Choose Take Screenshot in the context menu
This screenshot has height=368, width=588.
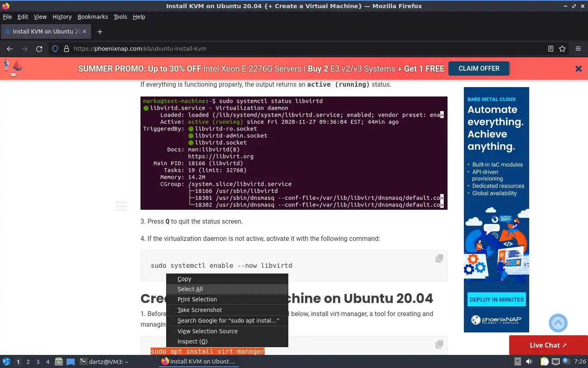click(227, 310)
